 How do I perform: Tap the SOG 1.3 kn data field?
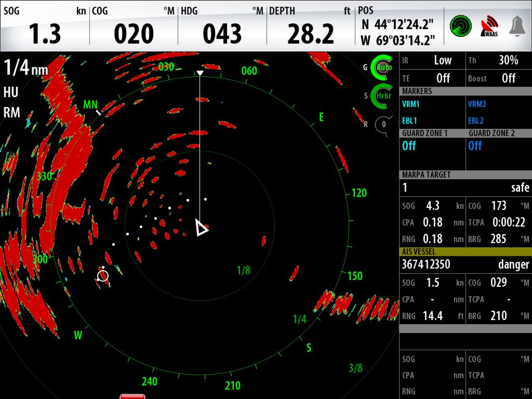tap(45, 26)
